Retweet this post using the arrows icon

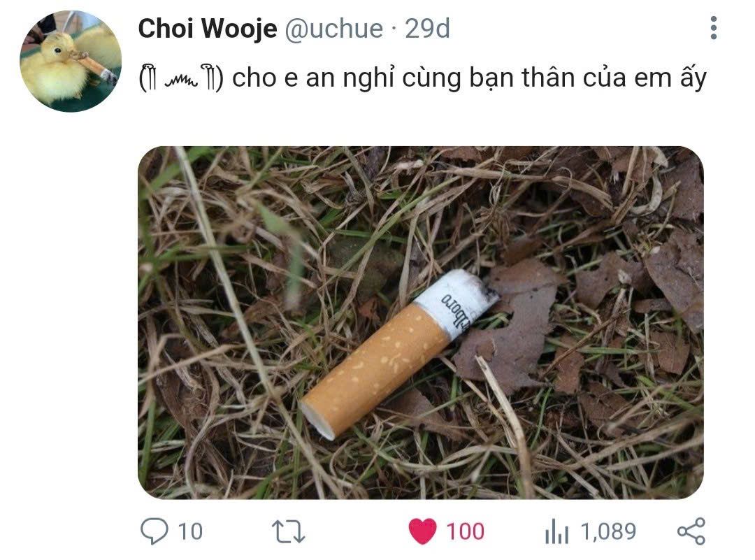point(288,531)
